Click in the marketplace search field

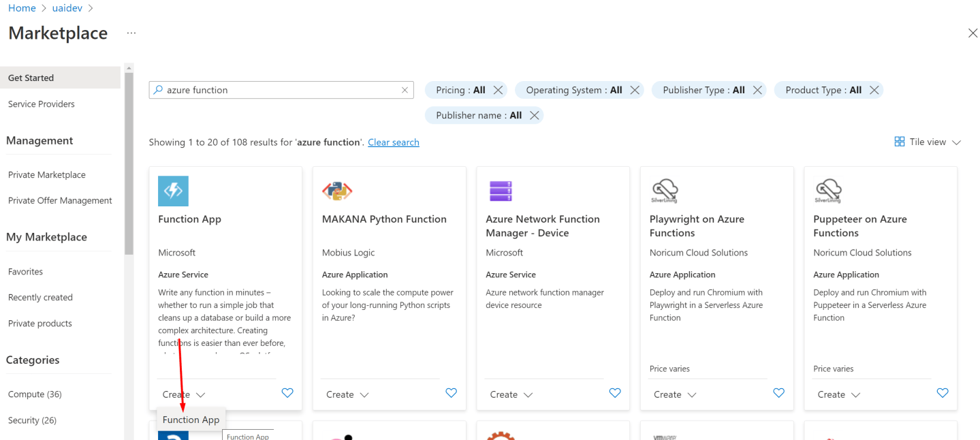coord(281,90)
